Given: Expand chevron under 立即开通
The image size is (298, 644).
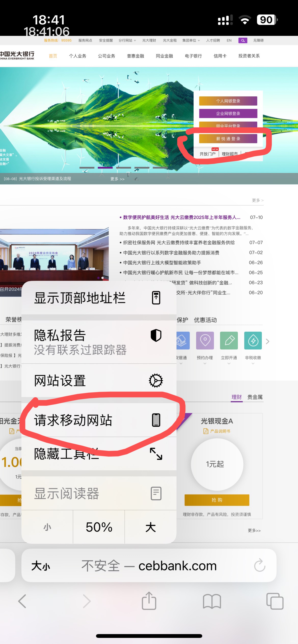Looking at the screenshot, I should click(229, 363).
